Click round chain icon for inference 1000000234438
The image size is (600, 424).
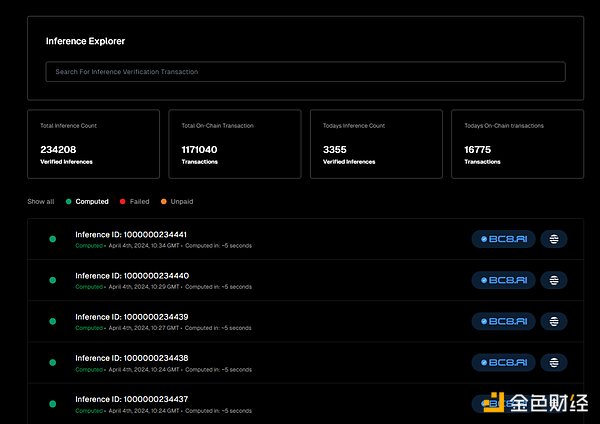click(x=554, y=362)
